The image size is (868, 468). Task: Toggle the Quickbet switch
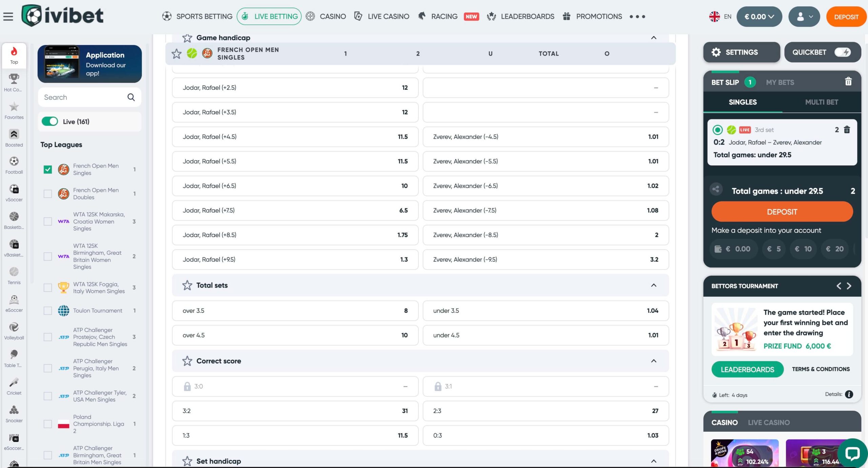click(843, 52)
